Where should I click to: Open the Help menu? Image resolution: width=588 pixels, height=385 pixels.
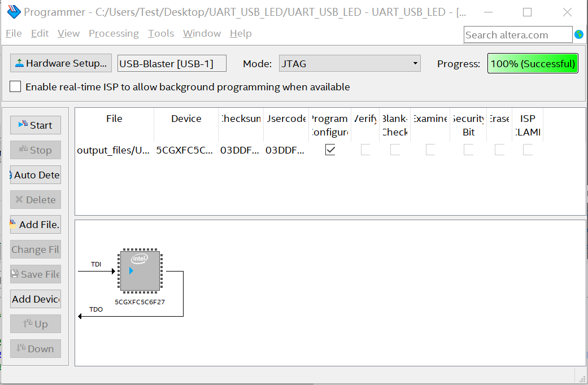(241, 33)
